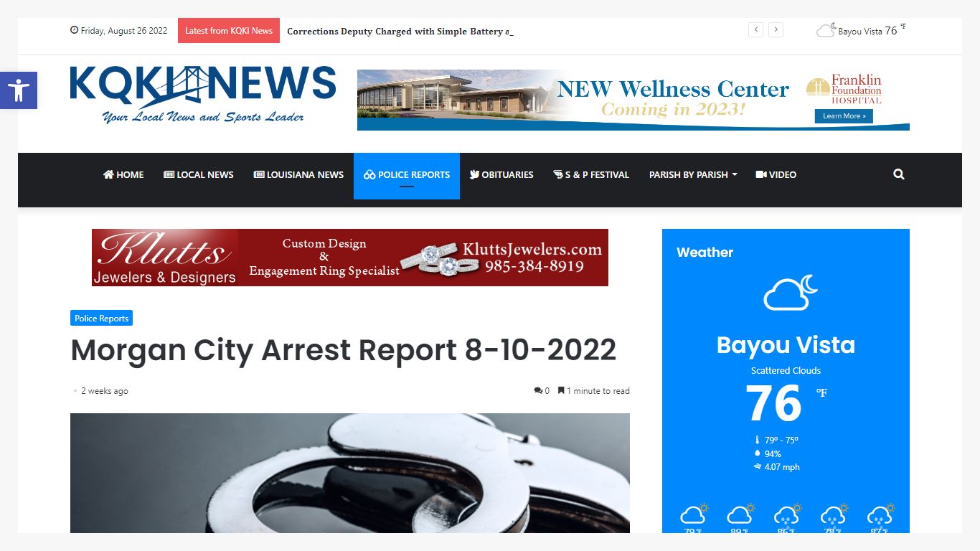Click the handcuffs article image

(x=350, y=473)
